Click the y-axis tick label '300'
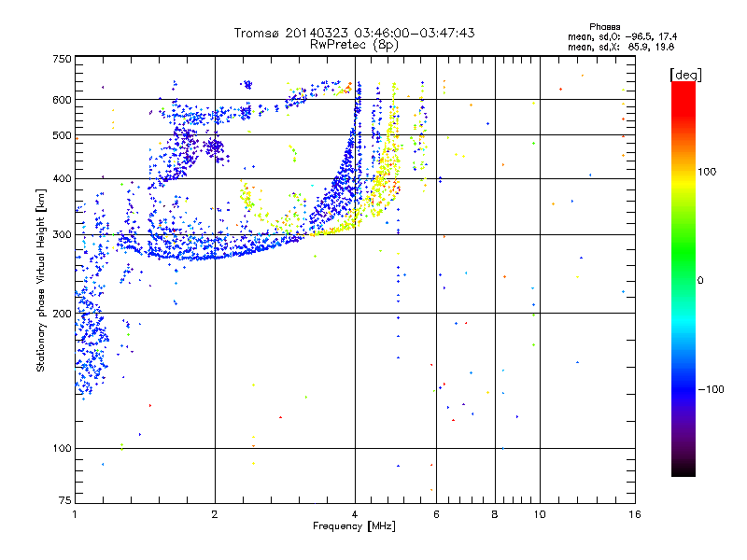 [62, 235]
